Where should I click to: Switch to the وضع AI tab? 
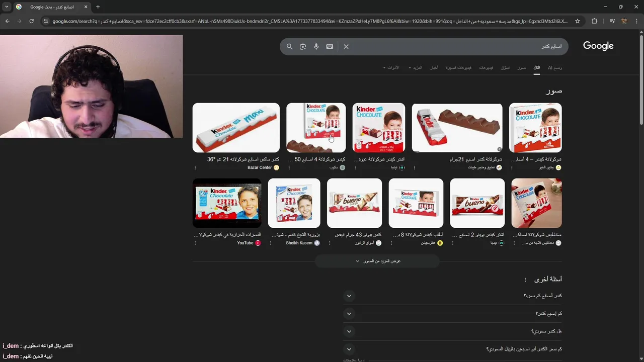coord(555,67)
